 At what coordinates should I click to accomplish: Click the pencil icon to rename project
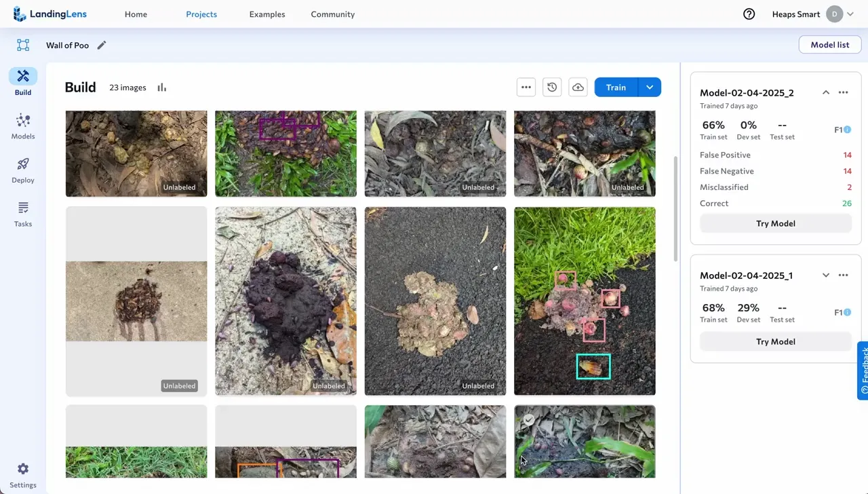[x=102, y=45]
